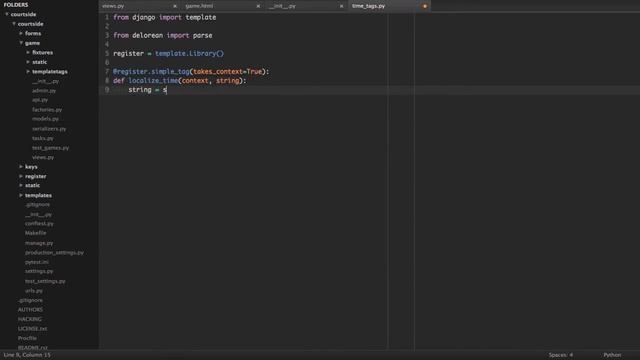Select the templatetags folder name
The height and width of the screenshot is (360, 640).
50,71
